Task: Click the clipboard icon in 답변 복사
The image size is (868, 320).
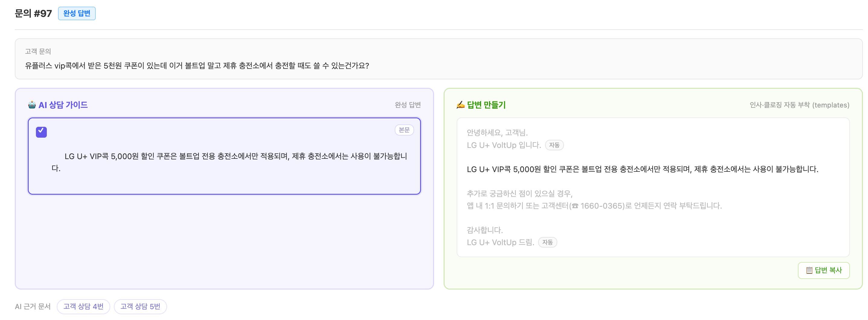Action: [809, 270]
